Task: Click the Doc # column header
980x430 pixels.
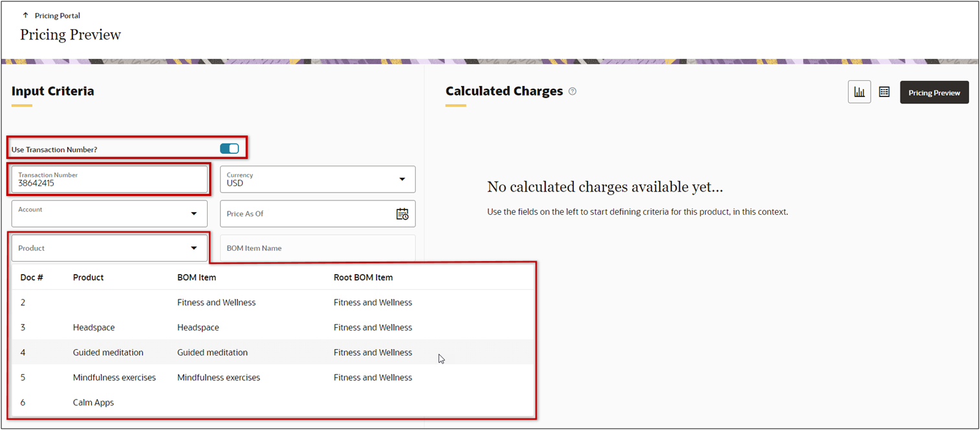Action: click(32, 277)
